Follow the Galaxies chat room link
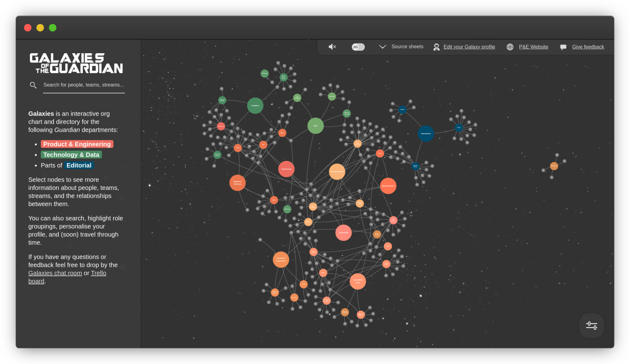This screenshot has width=630, height=364. point(55,273)
